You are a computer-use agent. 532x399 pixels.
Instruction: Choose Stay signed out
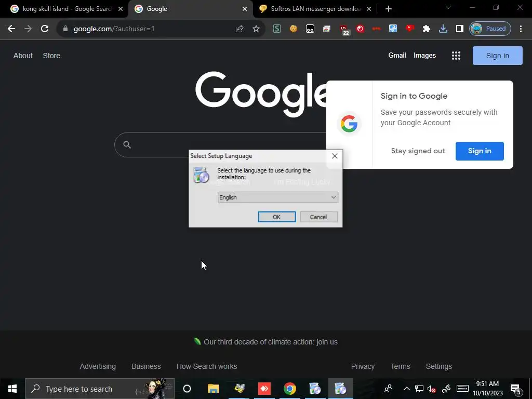point(418,151)
